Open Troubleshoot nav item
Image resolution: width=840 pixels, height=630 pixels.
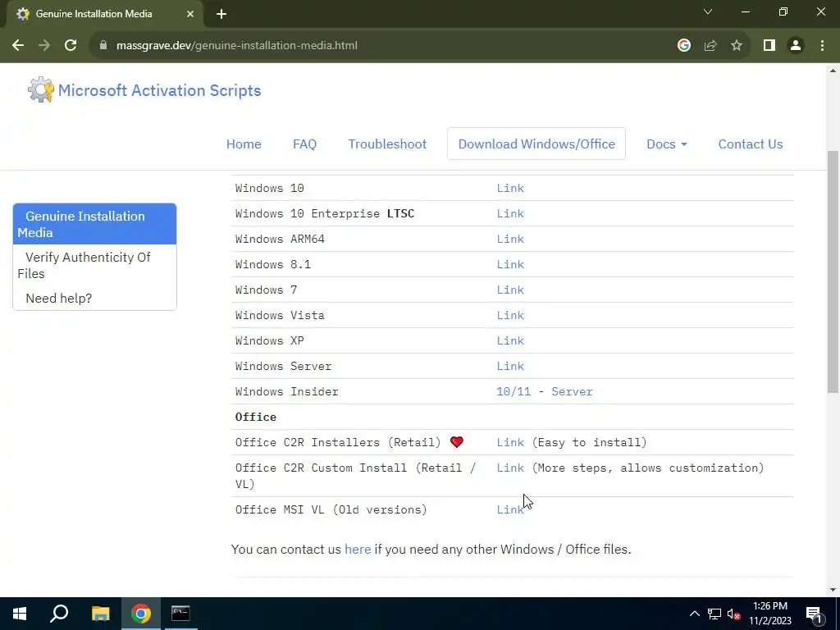click(387, 144)
